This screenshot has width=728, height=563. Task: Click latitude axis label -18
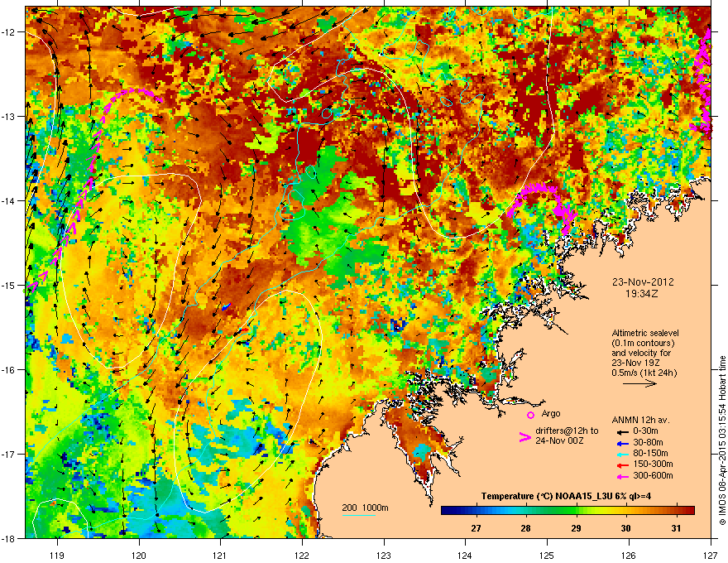9,538
